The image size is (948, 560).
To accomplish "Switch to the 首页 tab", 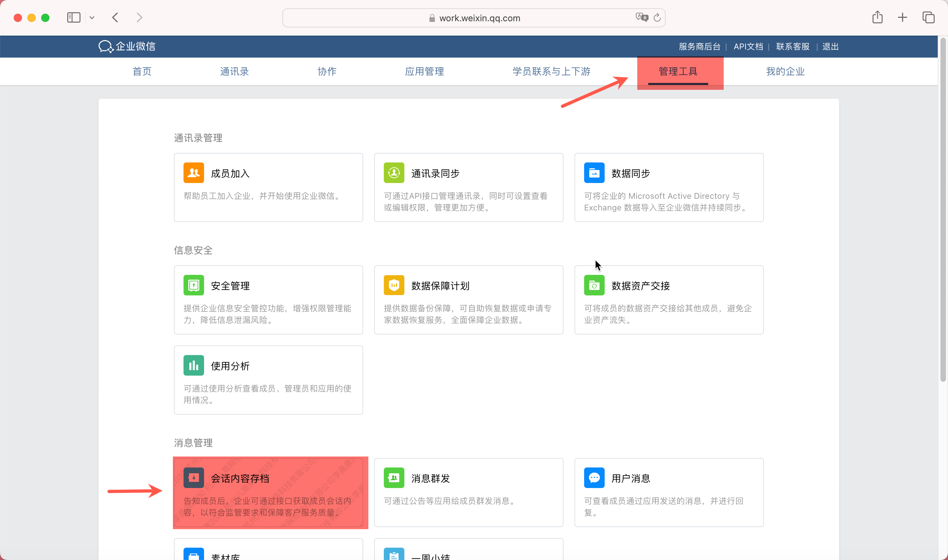I will 142,71.
